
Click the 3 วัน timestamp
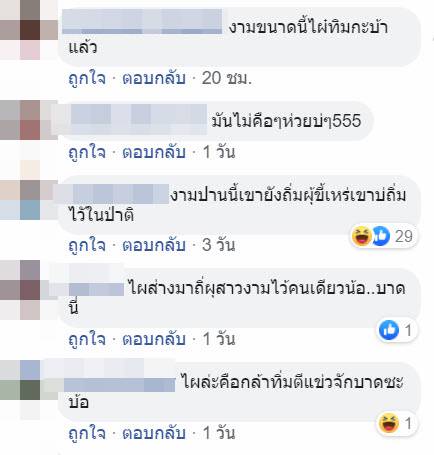[x=218, y=245]
